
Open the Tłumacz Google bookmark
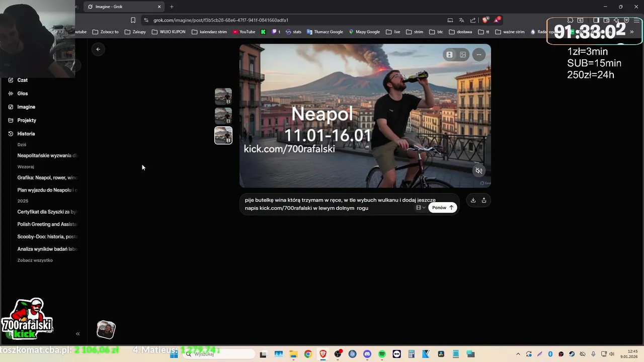[x=325, y=32]
